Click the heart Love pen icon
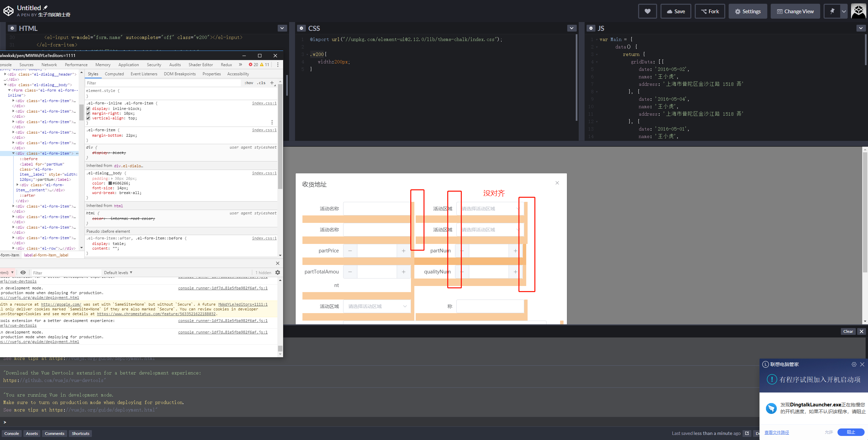The height and width of the screenshot is (440, 868). tap(647, 11)
